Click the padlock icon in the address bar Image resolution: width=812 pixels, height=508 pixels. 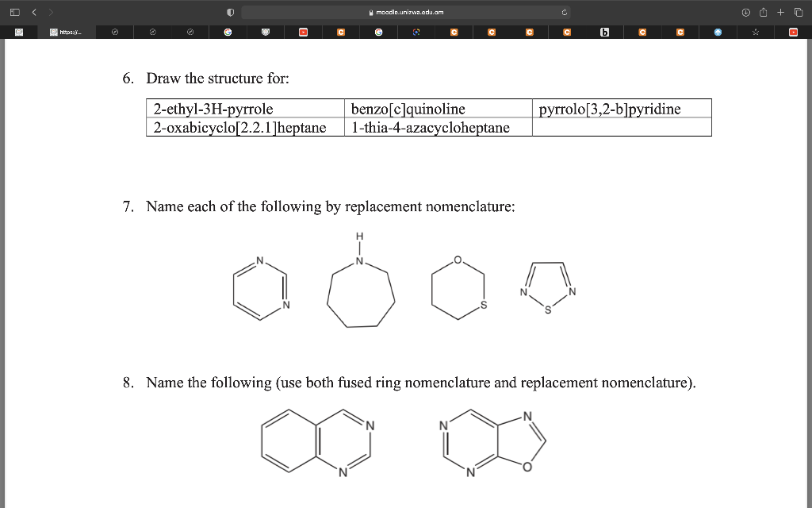point(370,12)
